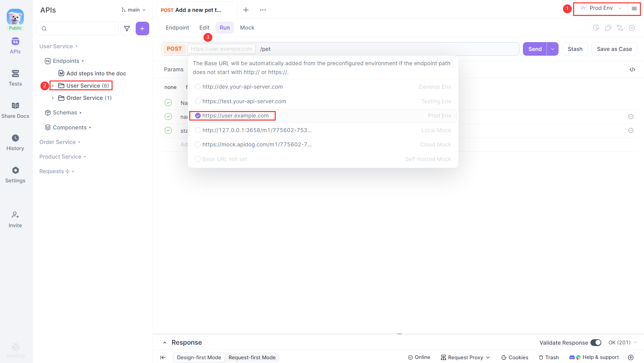Uncheck the first parameter row checkbox
644x363 pixels.
point(168,103)
